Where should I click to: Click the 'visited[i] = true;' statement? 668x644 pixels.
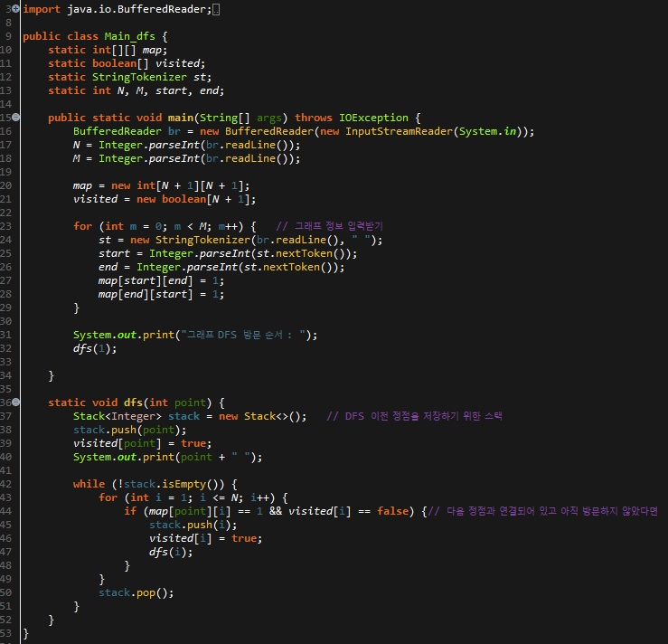tap(205, 539)
